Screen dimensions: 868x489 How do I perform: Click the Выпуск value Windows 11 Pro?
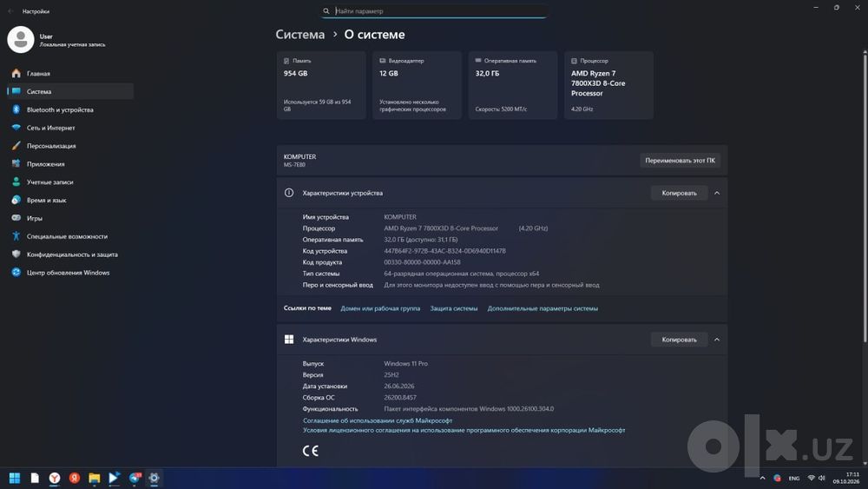pos(405,364)
